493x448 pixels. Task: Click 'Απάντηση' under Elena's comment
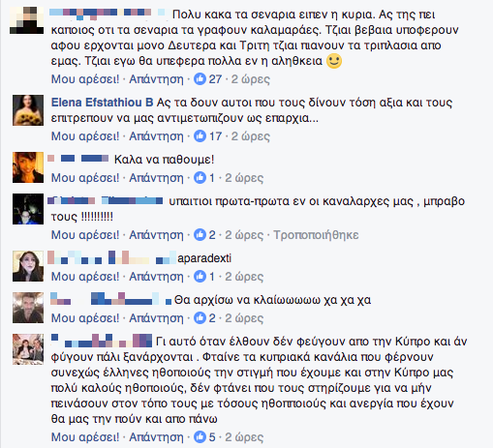tap(156, 136)
